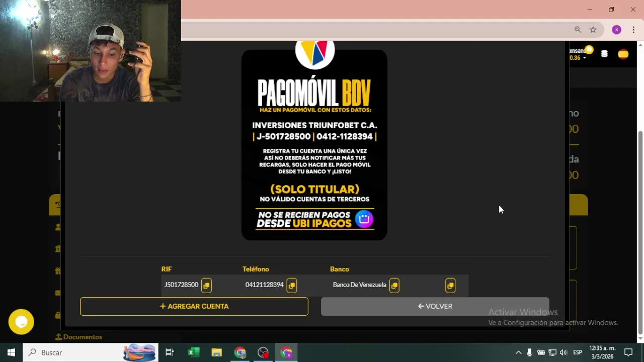
Task: Click the webcam overlay video
Action: click(91, 50)
